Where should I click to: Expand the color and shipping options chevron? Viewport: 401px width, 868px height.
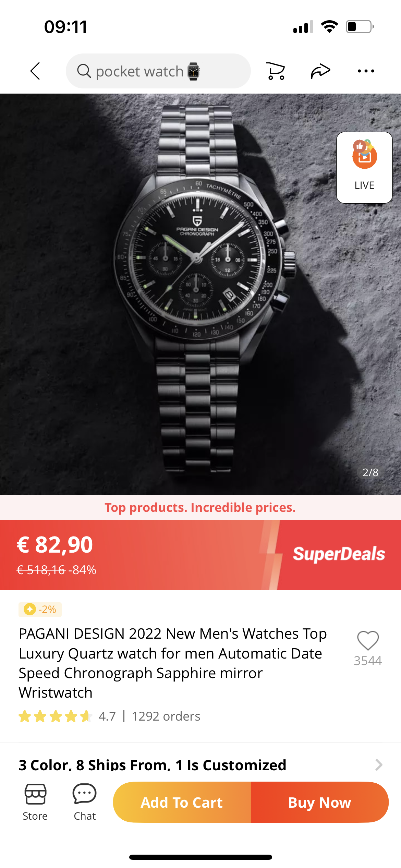[x=378, y=764]
